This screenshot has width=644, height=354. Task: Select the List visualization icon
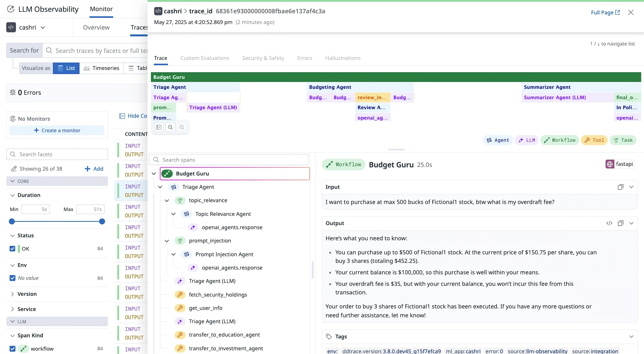[x=60, y=68]
